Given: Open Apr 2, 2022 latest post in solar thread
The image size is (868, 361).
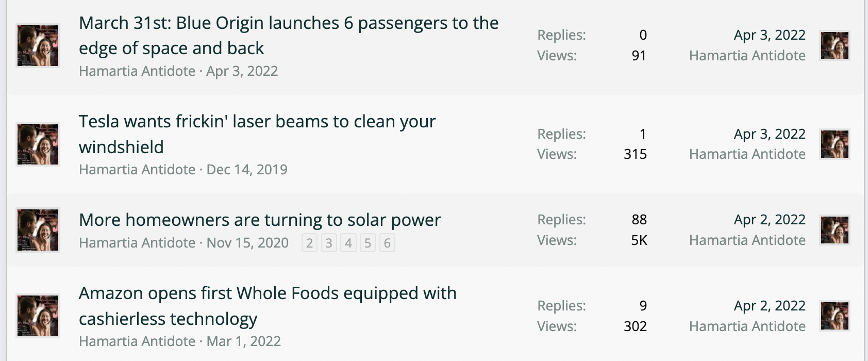Looking at the screenshot, I should [770, 220].
